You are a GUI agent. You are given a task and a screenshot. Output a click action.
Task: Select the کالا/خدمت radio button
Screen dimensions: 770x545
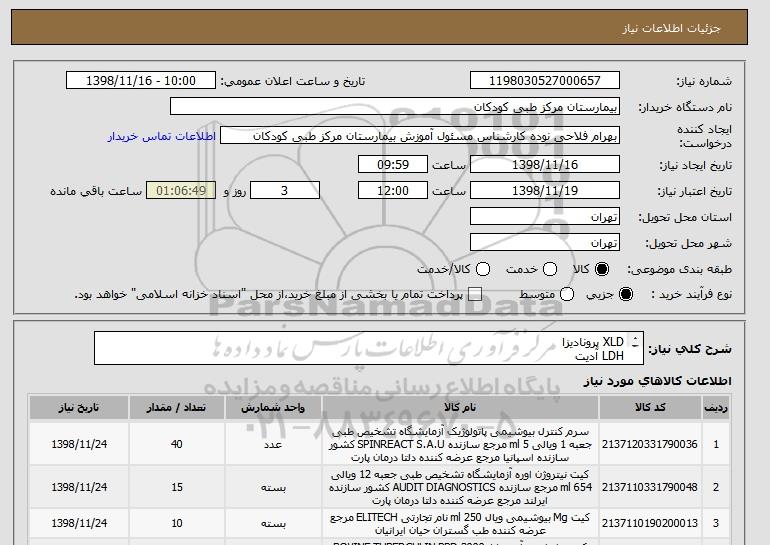tap(483, 269)
